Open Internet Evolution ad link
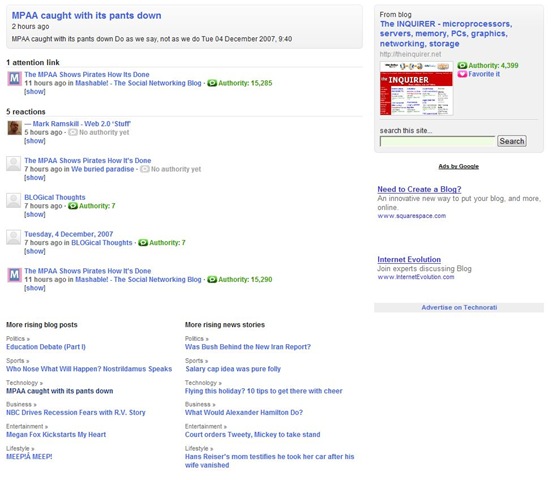Viewport: 553px width, 480px height. click(409, 260)
